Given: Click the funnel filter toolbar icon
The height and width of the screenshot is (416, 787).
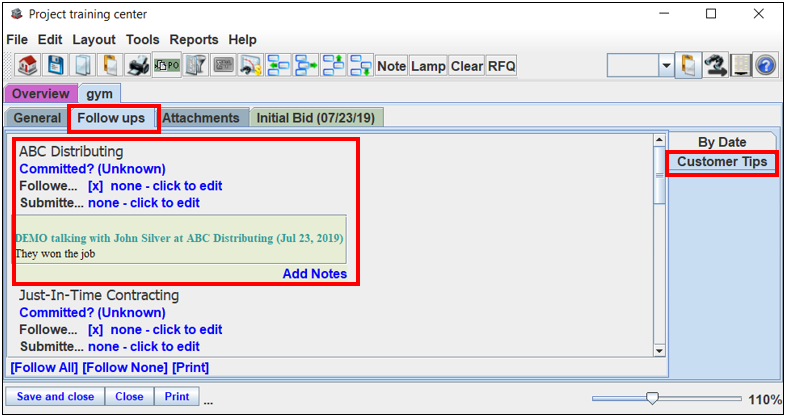Looking at the screenshot, I should pyautogui.click(x=196, y=66).
